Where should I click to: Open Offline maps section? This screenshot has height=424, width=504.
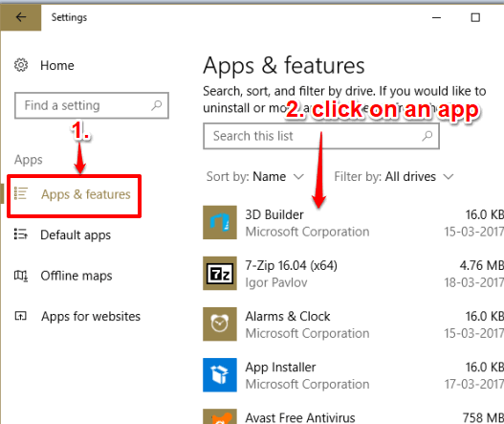[77, 276]
